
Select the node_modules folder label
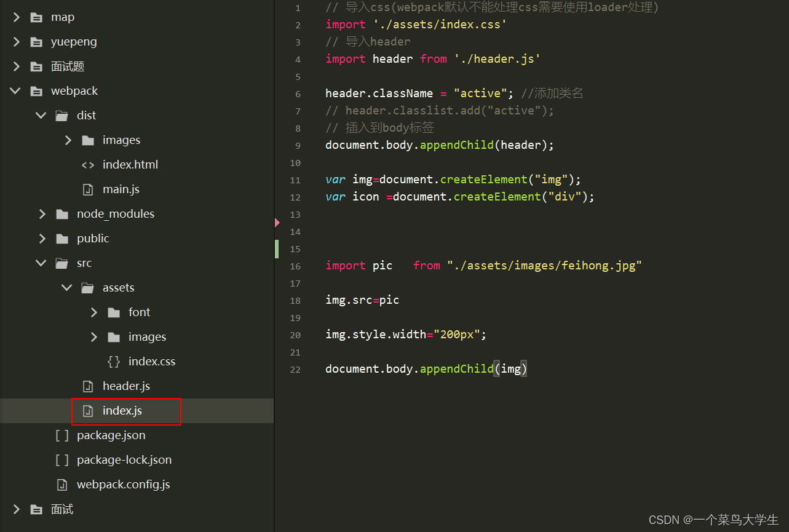pos(116,214)
